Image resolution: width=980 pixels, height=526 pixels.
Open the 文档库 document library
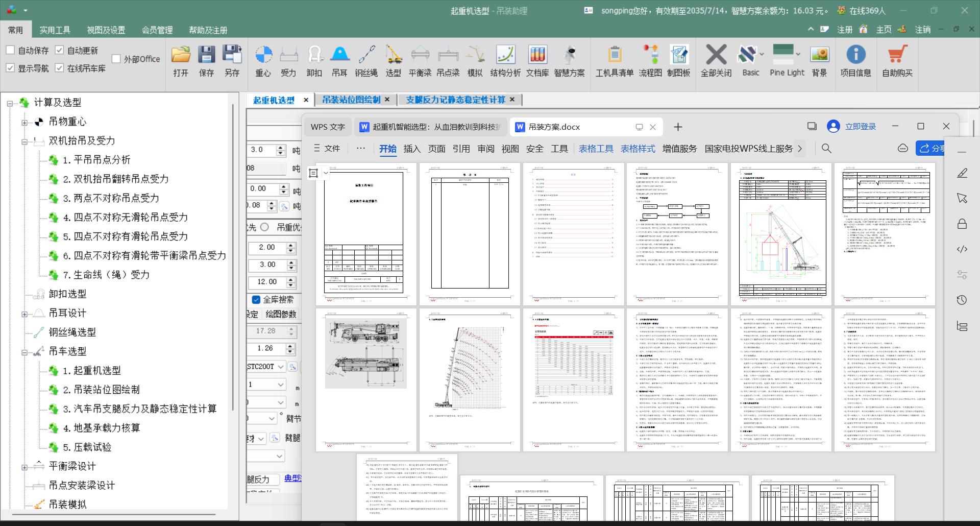[537, 55]
